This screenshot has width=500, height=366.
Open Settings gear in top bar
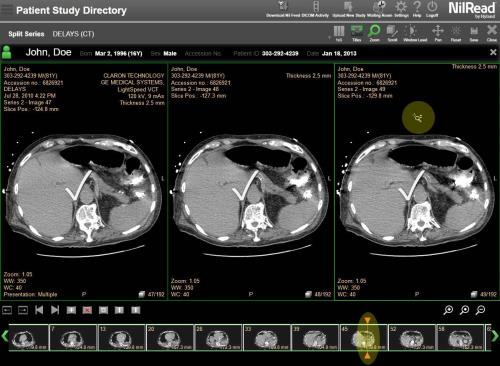pos(401,9)
